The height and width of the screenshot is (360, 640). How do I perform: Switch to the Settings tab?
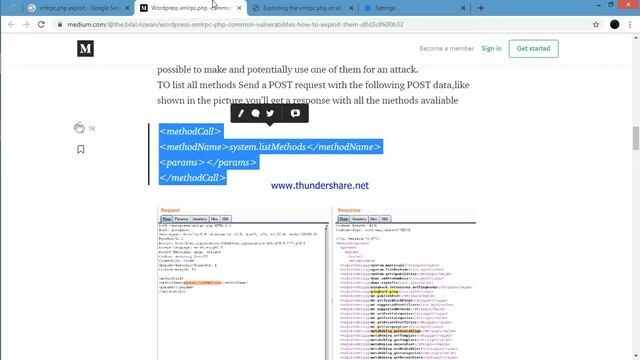coord(414,8)
